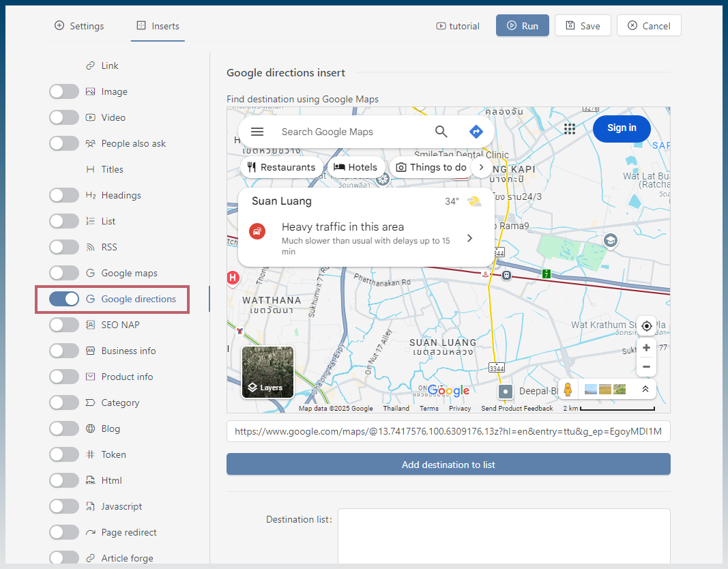This screenshot has width=728, height=569.
Task: Zoom out the map with minus
Action: pos(646,366)
